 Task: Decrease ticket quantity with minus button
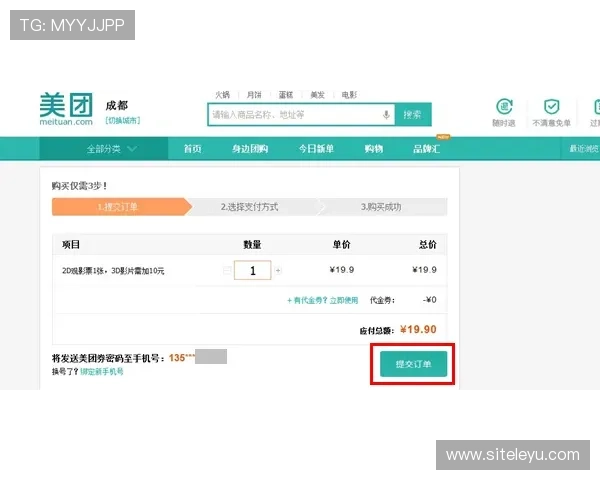coord(227,271)
